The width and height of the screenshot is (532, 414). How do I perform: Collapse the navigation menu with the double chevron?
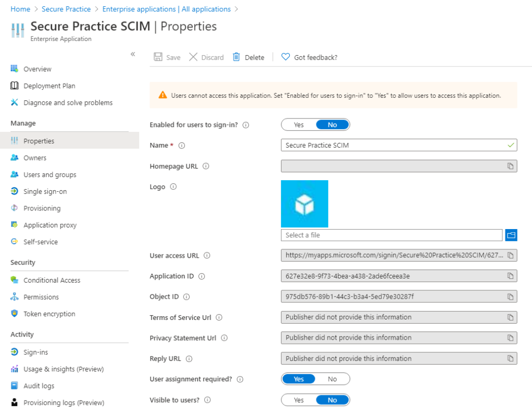[x=132, y=54]
